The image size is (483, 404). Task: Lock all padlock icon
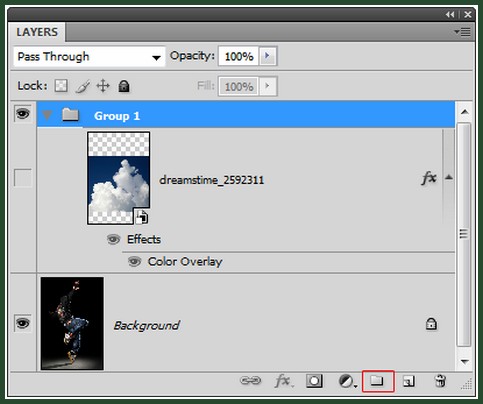pos(124,86)
